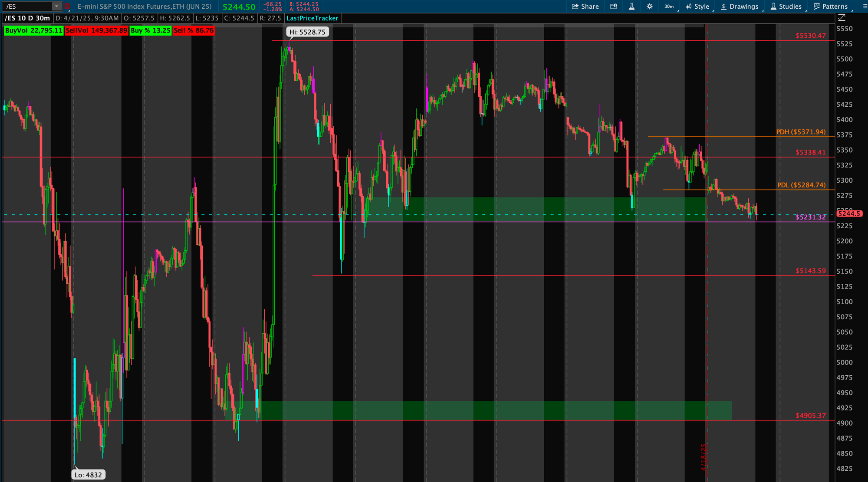Screen dimensions: 868x482
Task: Click the Sell % red label
Action: click(x=194, y=30)
